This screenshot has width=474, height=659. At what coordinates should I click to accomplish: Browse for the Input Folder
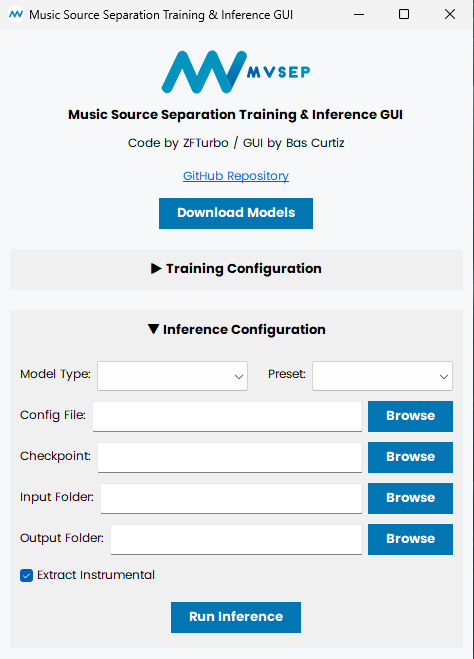[x=411, y=498]
